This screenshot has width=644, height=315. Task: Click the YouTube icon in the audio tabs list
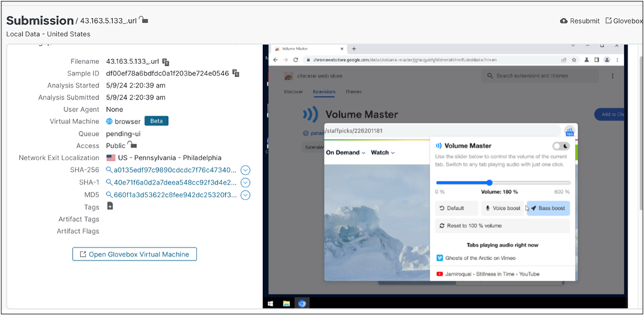pyautogui.click(x=440, y=274)
